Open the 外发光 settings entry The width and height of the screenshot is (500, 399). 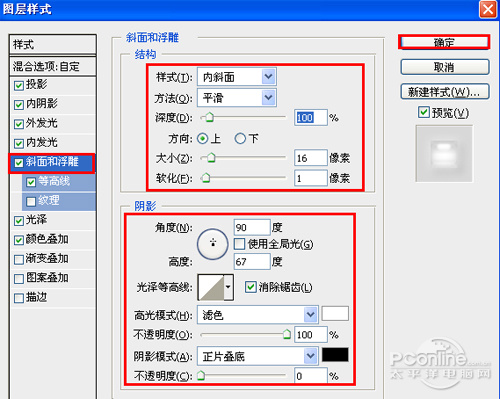42,123
